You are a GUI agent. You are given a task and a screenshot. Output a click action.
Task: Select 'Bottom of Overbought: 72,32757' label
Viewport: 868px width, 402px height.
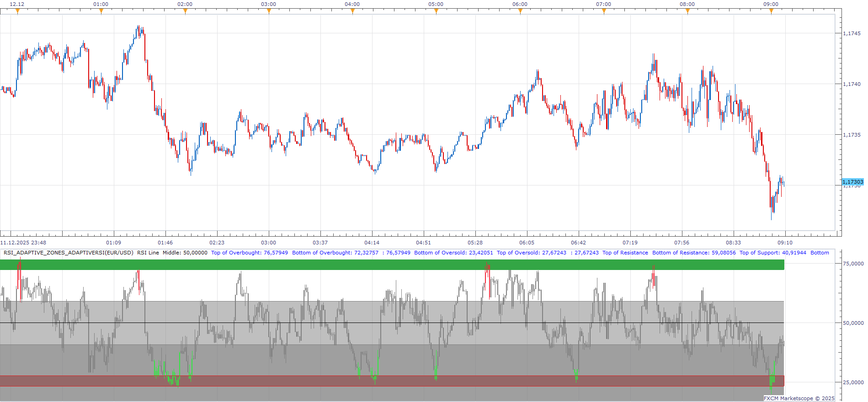(335, 253)
